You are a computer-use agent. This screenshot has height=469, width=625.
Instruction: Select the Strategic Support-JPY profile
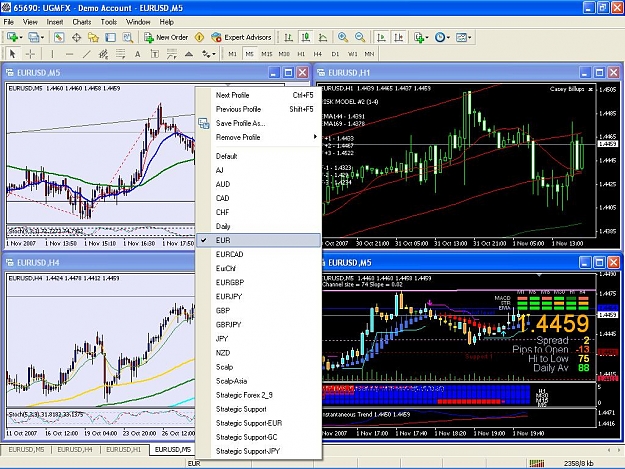coord(259,451)
